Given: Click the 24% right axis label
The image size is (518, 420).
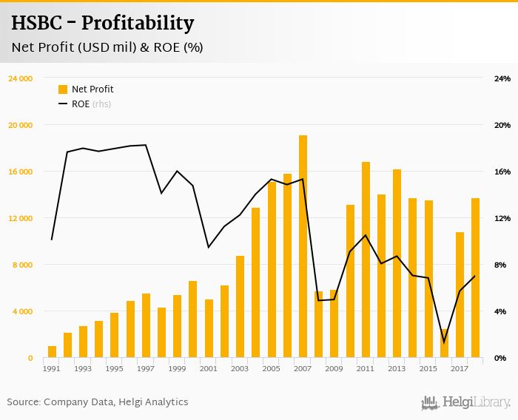Looking at the screenshot, I should tap(502, 78).
